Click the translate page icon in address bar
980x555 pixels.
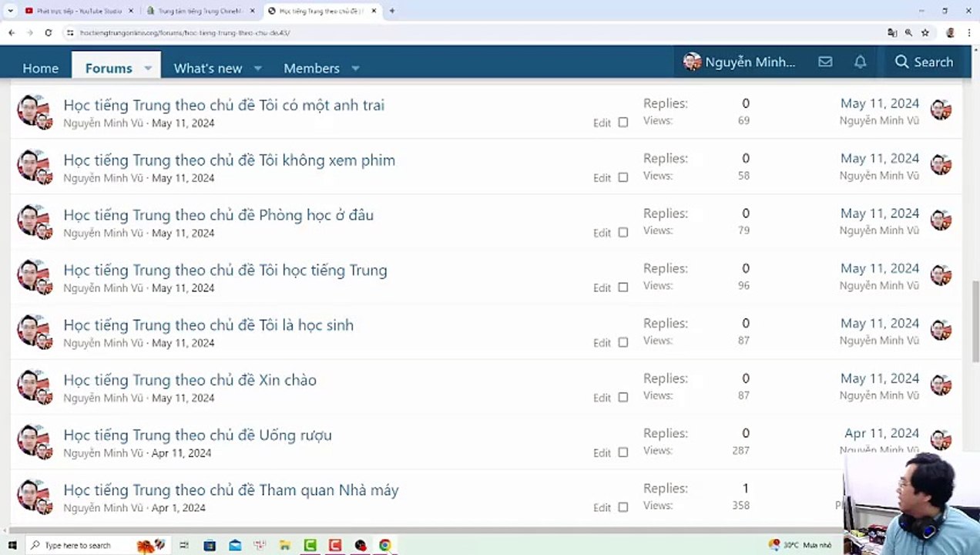click(x=892, y=33)
